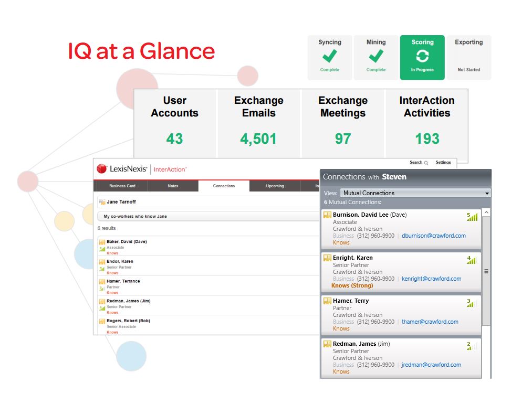Click scroll up arrow in Connections panel
This screenshot has height=404, width=532.
point(486,212)
